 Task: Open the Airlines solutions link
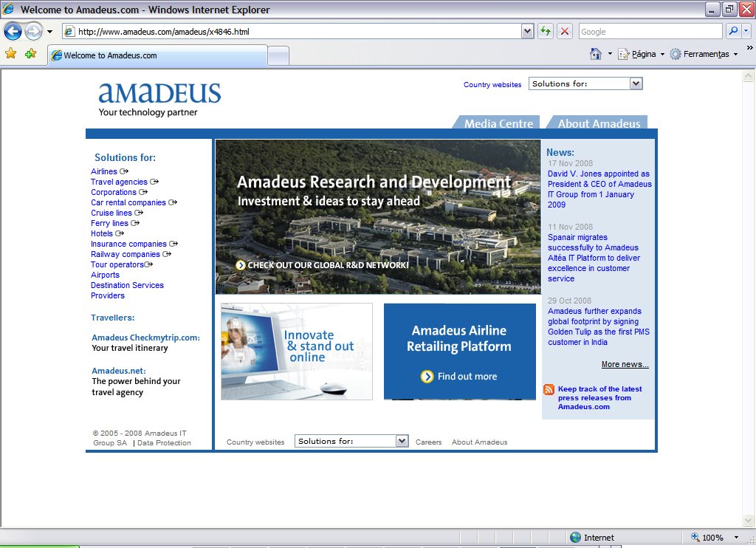(103, 171)
